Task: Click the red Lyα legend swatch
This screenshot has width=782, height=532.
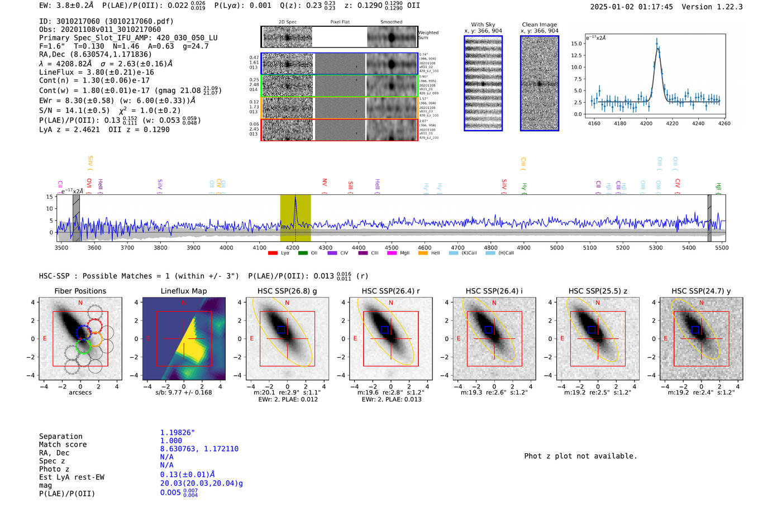Action: point(273,253)
